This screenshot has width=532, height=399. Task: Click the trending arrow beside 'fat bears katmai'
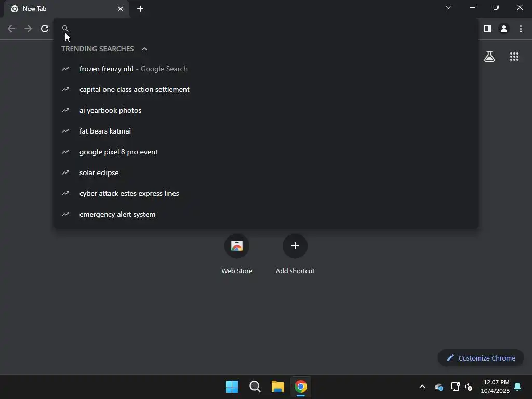click(65, 131)
